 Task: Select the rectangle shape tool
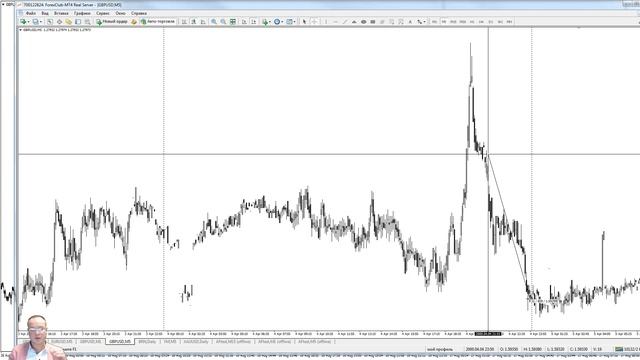coord(373,22)
